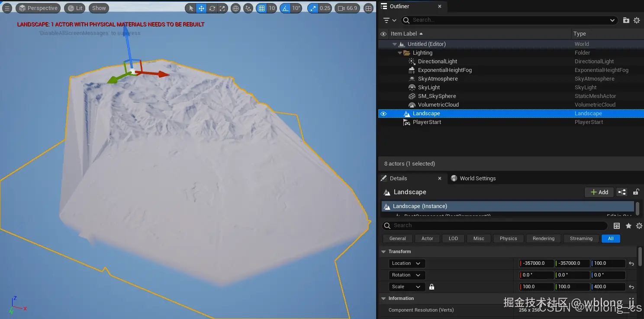Filter details by Rendering category

point(544,238)
